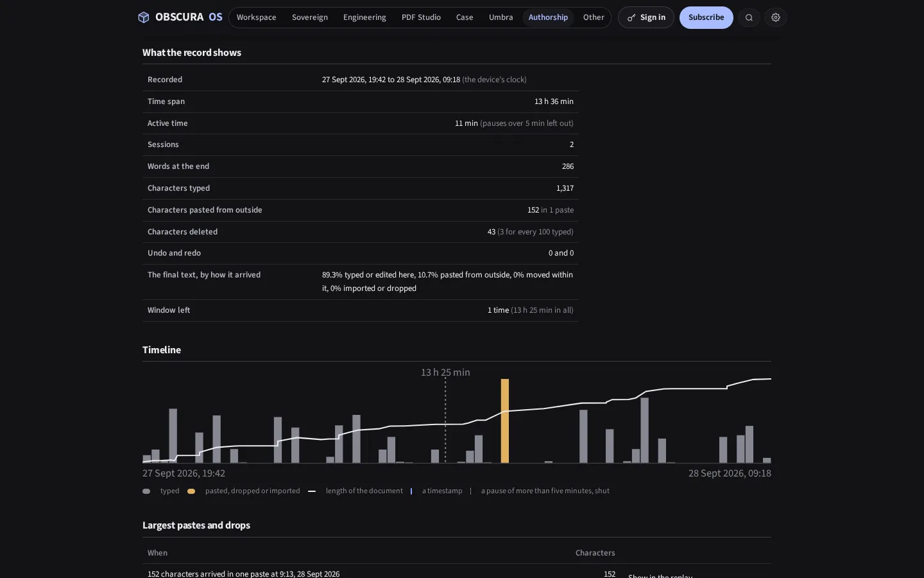Image resolution: width=924 pixels, height=578 pixels.
Task: Click the grey 'typed' legend swatch
Action: [146, 491]
